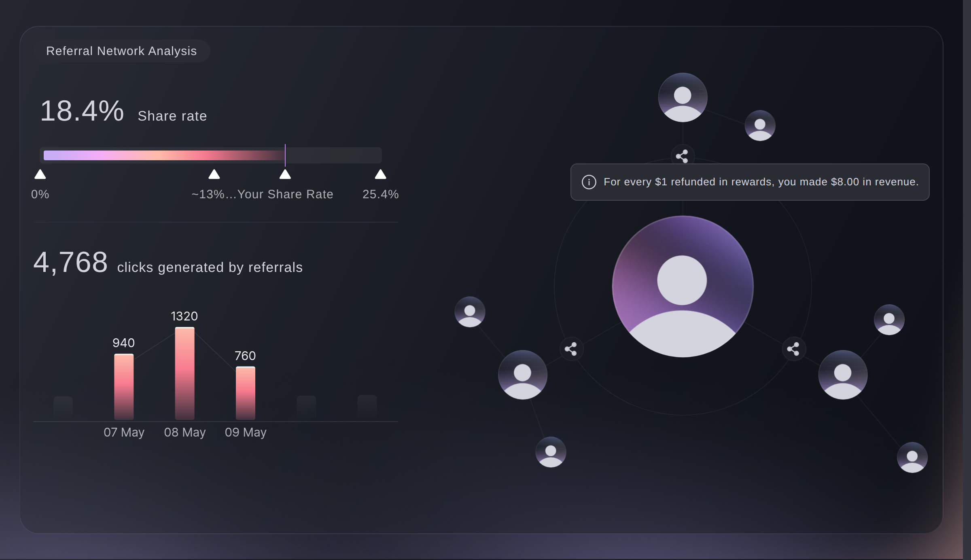Click the 940 bar value label
The height and width of the screenshot is (560, 971).
(x=124, y=343)
